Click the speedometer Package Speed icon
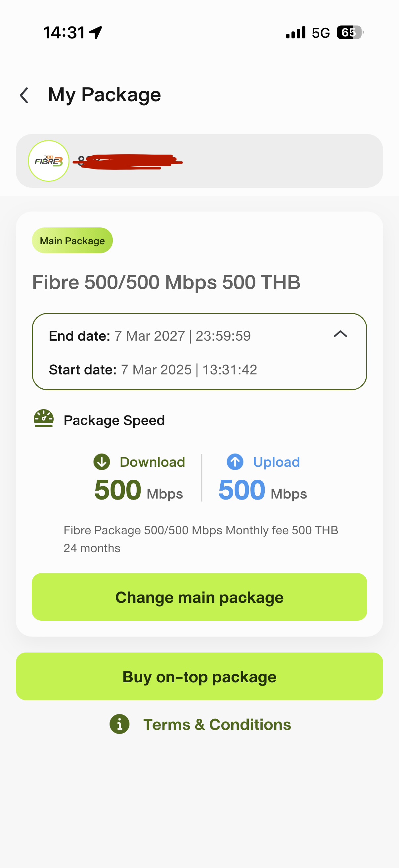The image size is (399, 868). tap(43, 418)
